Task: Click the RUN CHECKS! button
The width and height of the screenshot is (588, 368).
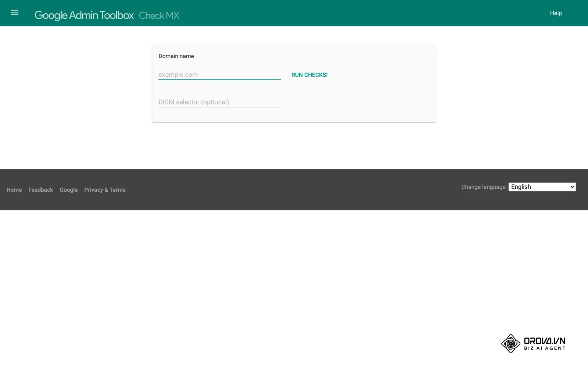Action: (x=309, y=75)
